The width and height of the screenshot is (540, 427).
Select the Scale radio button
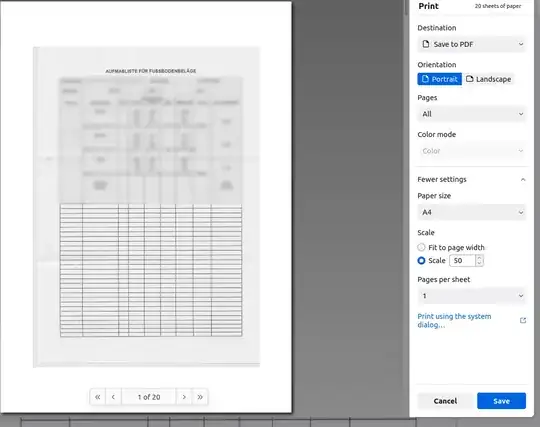tap(421, 260)
